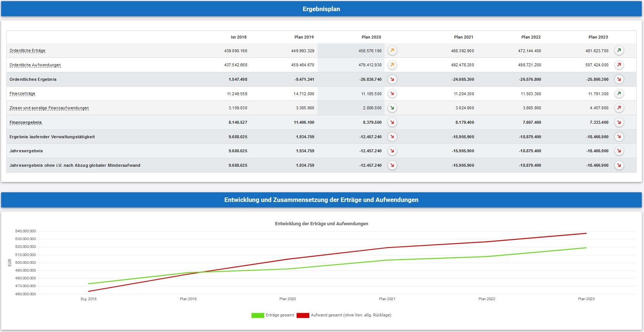The width and height of the screenshot is (644, 332).
Task: Click the Entwicklung und Zusammensetzung section header
Action: tap(321, 200)
